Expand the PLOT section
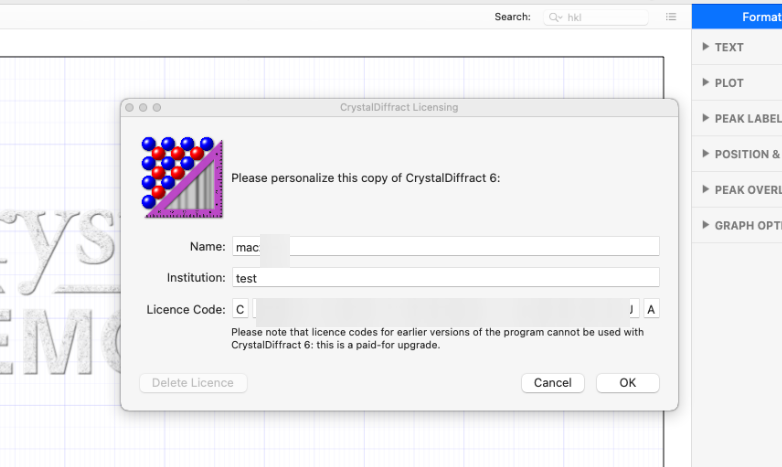782x467 pixels. click(x=705, y=82)
